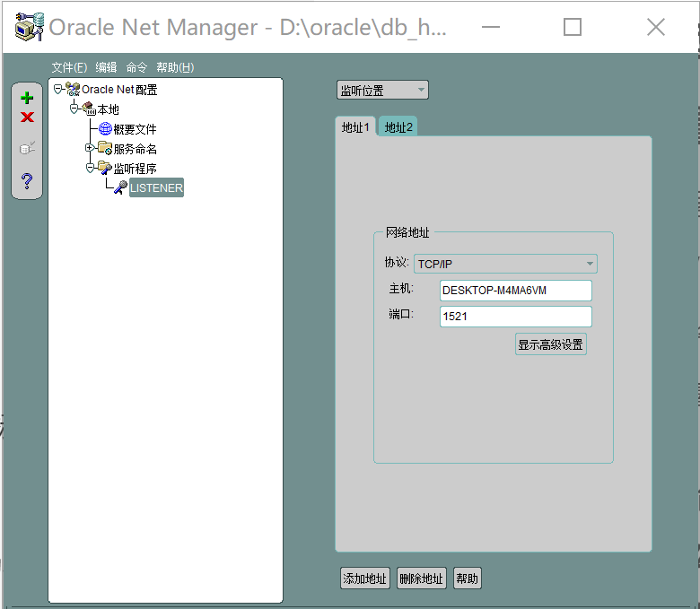This screenshot has height=609, width=700.
Task: Click the test service database icon
Action: coord(27,148)
